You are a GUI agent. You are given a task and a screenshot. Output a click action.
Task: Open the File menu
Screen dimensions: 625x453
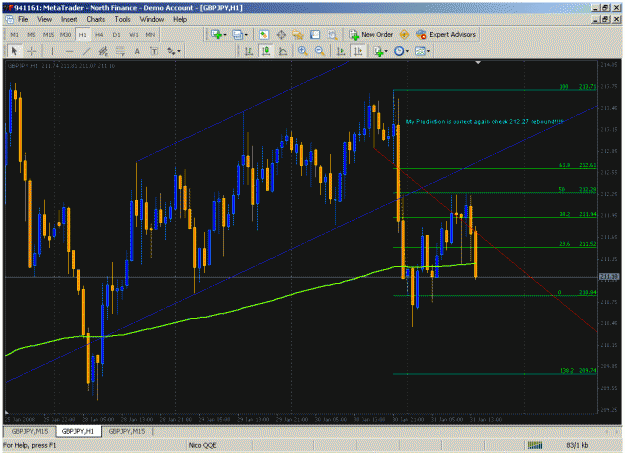coord(23,19)
